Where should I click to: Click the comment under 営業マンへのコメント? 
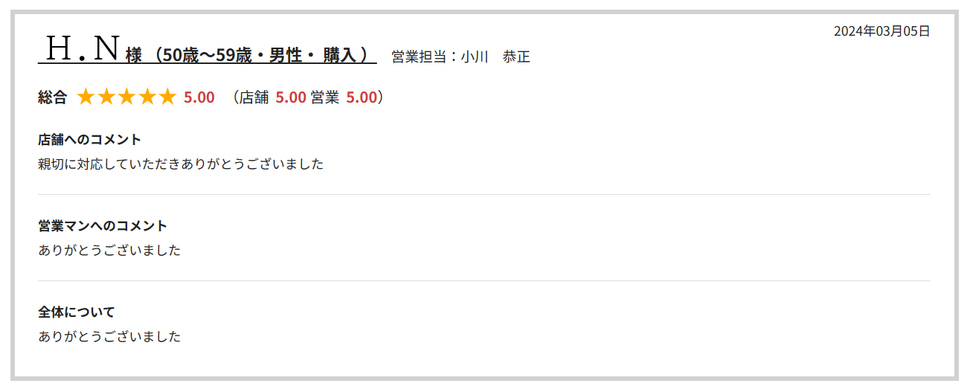[x=109, y=250]
